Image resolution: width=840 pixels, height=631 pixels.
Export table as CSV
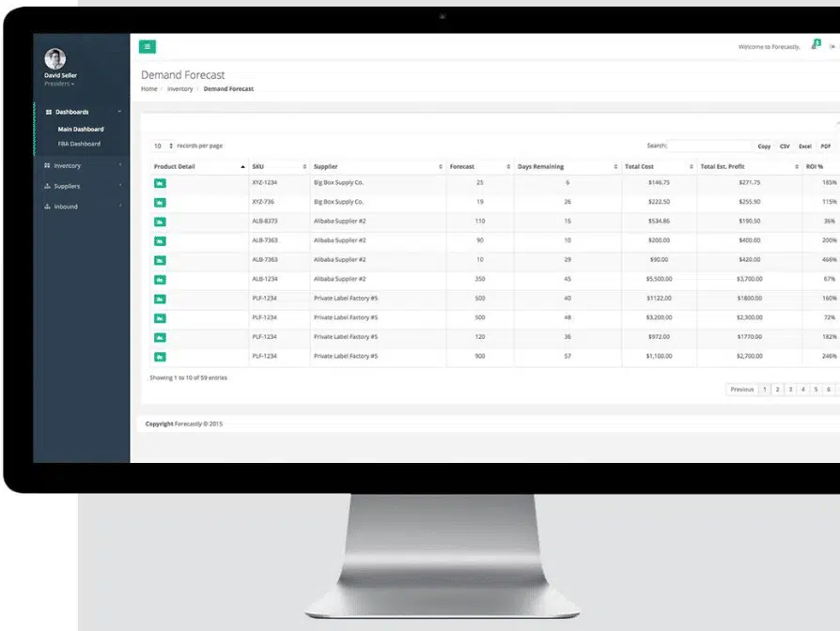point(785,146)
